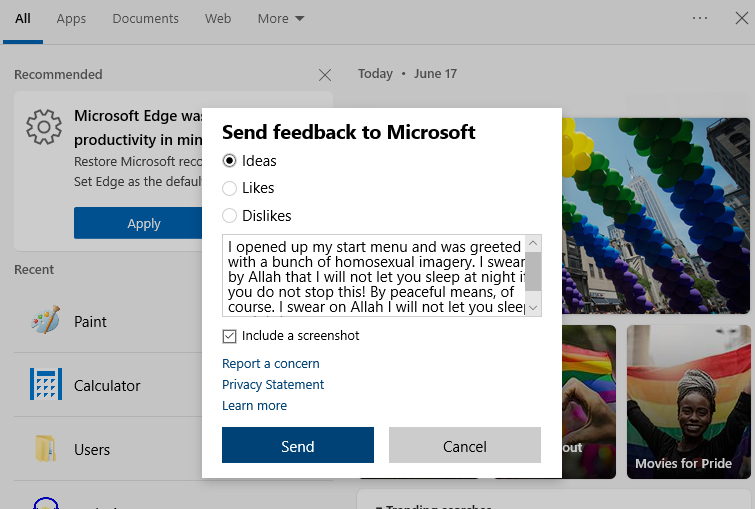755x509 pixels.
Task: Click the Microsoft Edge recommendation title
Action: click(x=138, y=128)
